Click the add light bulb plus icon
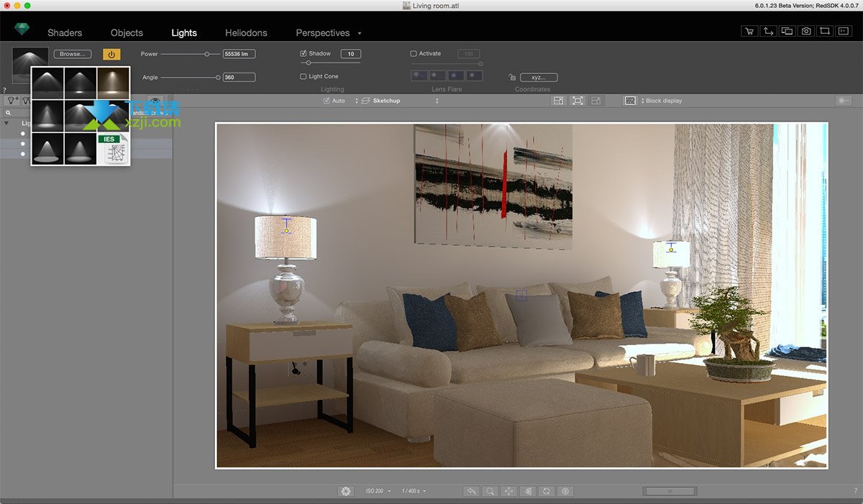 pyautogui.click(x=12, y=101)
